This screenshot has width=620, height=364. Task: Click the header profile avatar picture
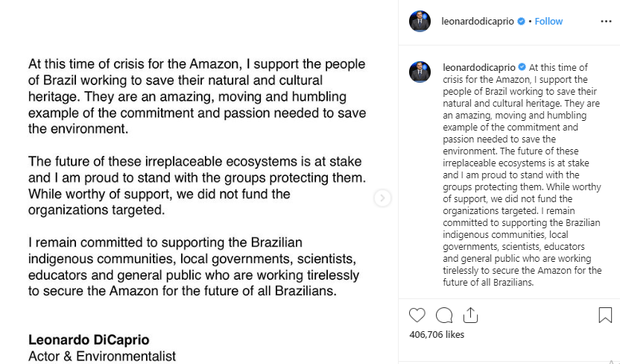tap(420, 21)
